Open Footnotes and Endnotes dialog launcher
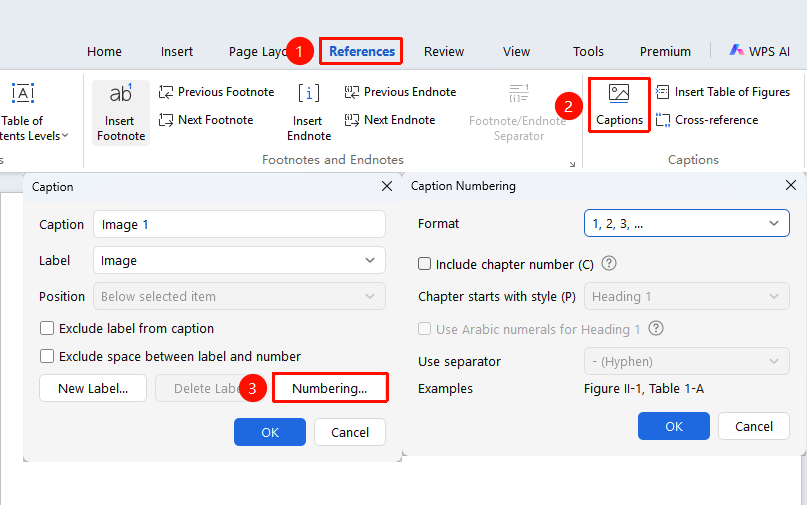The width and height of the screenshot is (807, 505). click(572, 164)
